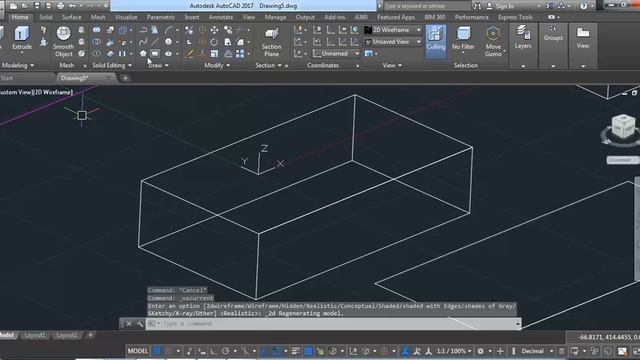Switch to Layout2 tab

[x=67, y=335]
